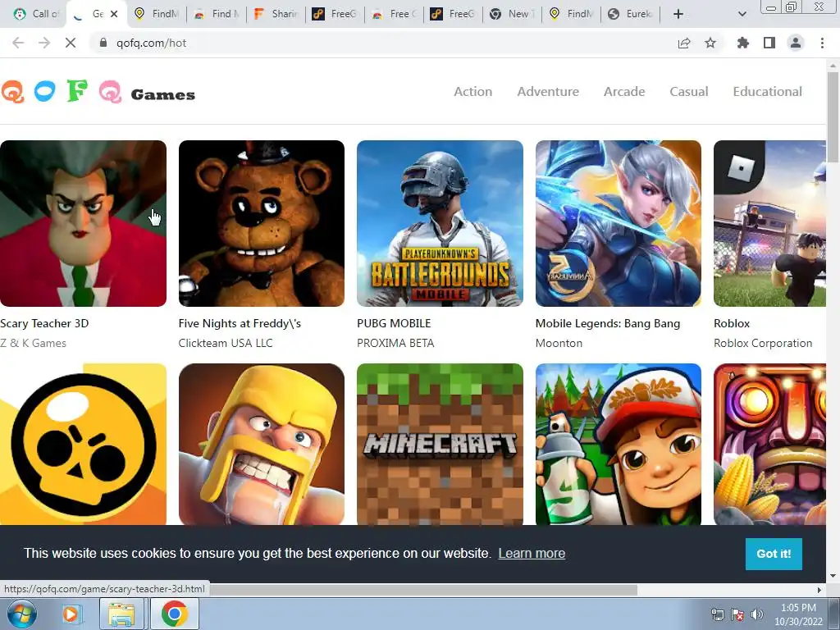Screen dimensions: 840x630
Task: Click the QOFQ Games logo
Action: click(x=98, y=92)
